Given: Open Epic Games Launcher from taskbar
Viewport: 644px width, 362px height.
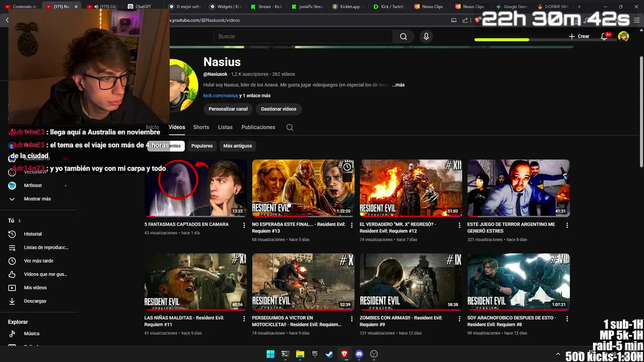Looking at the screenshot, I should point(315,354).
